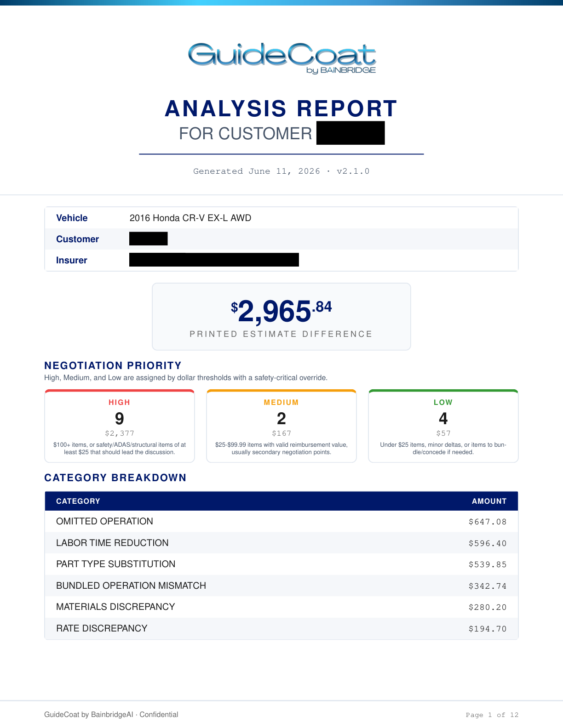This screenshot has height=728, width=563.
Task: Click the priority threshold explanation sentence
Action: coord(186,378)
